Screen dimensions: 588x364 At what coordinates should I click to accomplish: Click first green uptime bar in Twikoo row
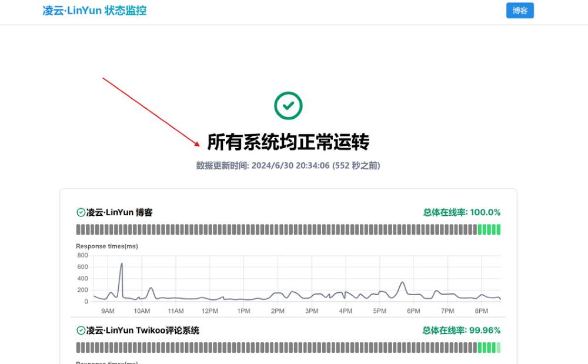click(x=480, y=348)
